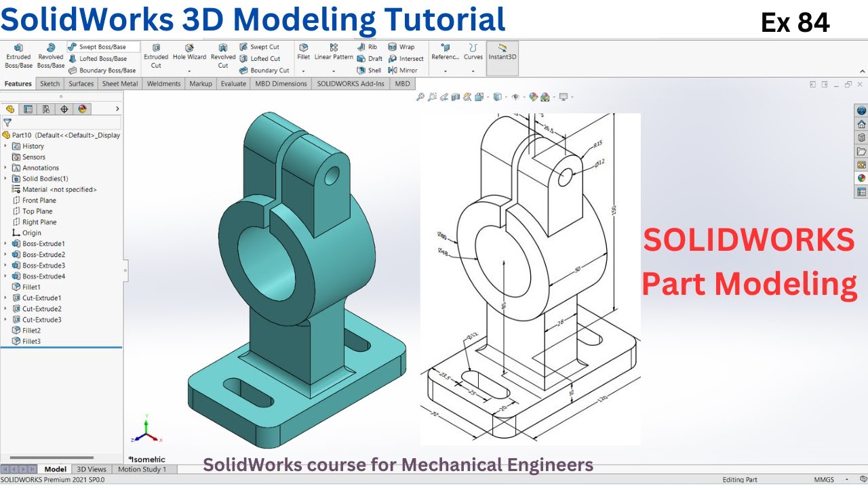Select Fillet3 in the feature tree

click(26, 342)
